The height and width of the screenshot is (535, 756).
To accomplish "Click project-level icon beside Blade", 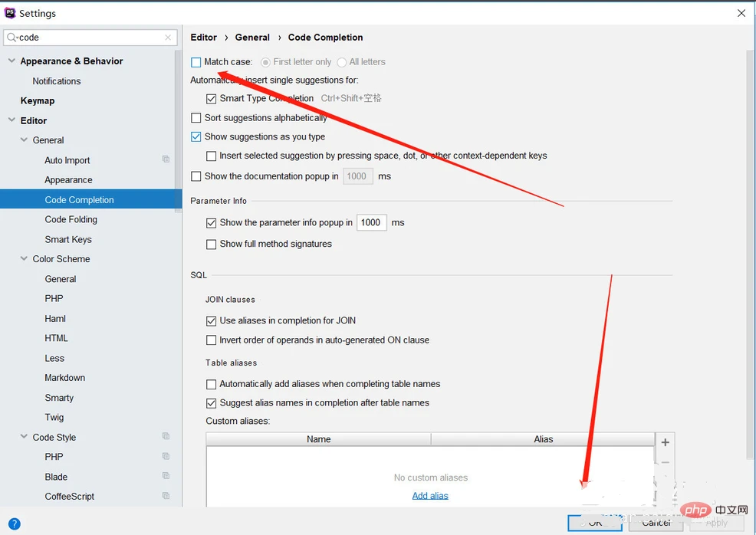I will [166, 476].
